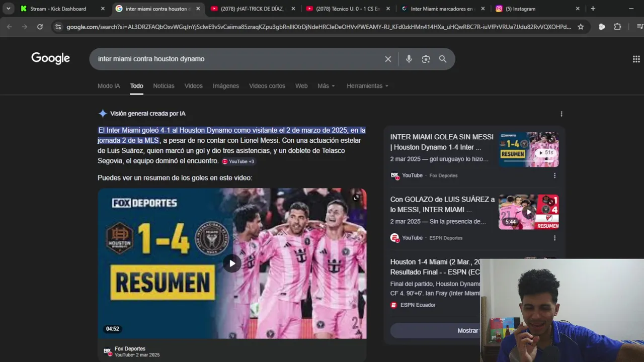Click the 04:52 video duration badge

(112, 329)
